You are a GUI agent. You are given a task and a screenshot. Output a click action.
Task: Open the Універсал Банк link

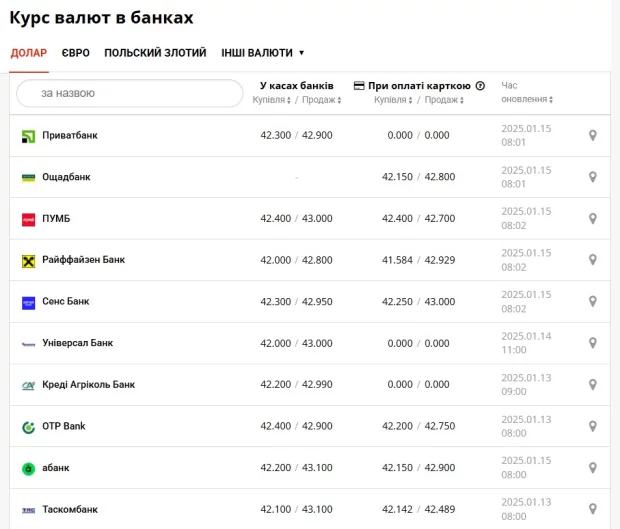78,343
